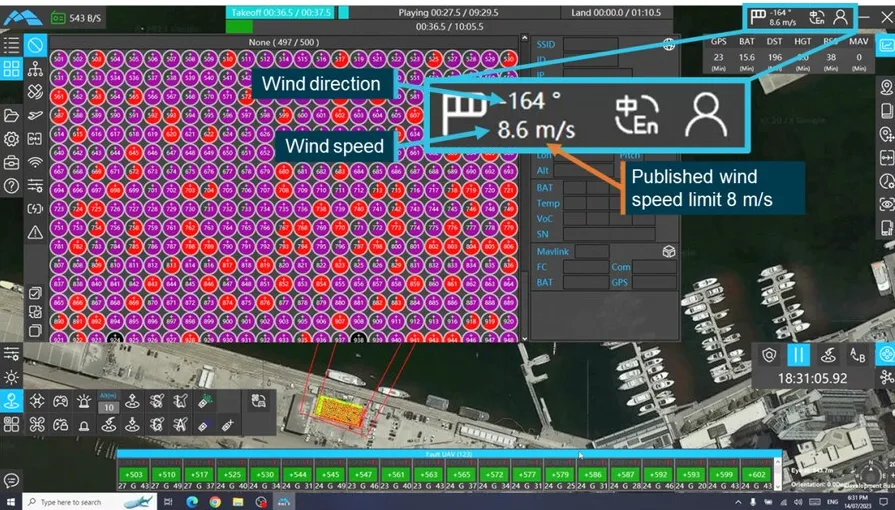The width and height of the screenshot is (895, 510).
Task: Open the eye view icon on right toolbar
Action: (x=886, y=204)
